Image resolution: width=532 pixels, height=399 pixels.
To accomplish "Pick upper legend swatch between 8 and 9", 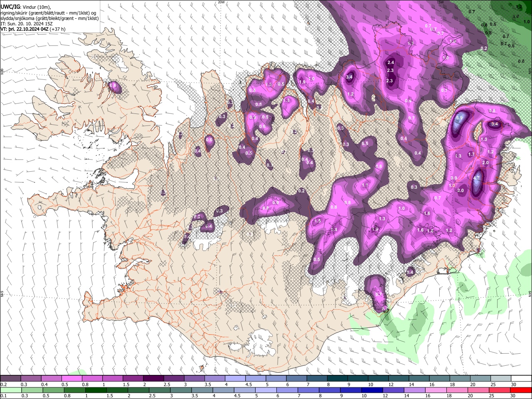I will 337,379.
